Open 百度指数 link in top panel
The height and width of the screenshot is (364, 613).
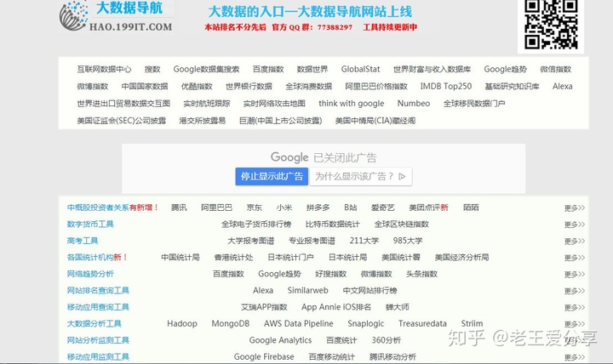[268, 69]
